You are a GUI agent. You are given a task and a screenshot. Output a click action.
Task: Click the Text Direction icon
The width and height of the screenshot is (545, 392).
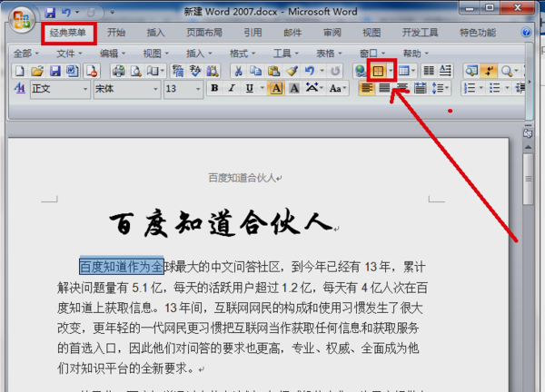[x=445, y=71]
